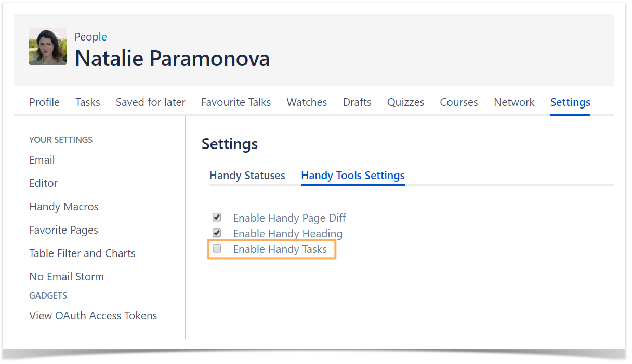Select the Settings tab

coord(570,102)
